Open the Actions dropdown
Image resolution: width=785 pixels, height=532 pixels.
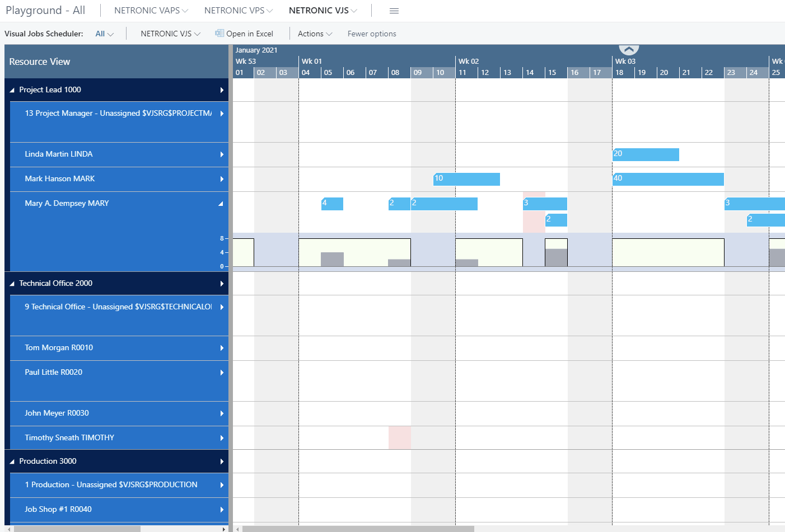tap(315, 34)
